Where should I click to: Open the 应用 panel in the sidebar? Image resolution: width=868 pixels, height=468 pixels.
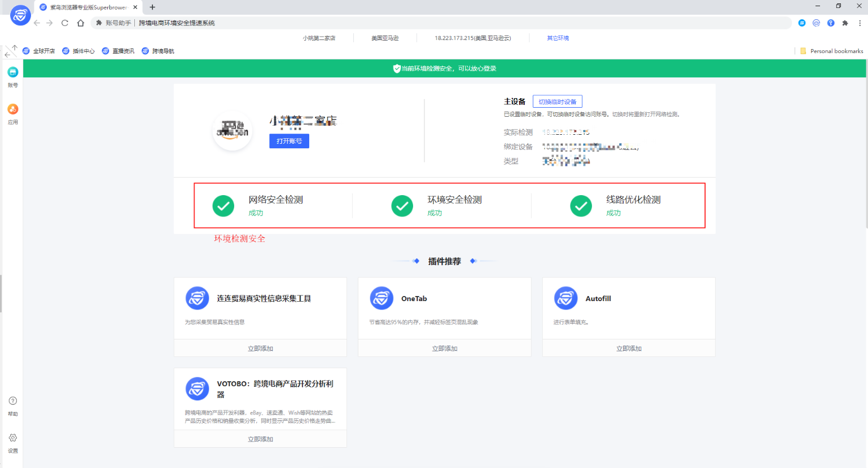coord(12,113)
